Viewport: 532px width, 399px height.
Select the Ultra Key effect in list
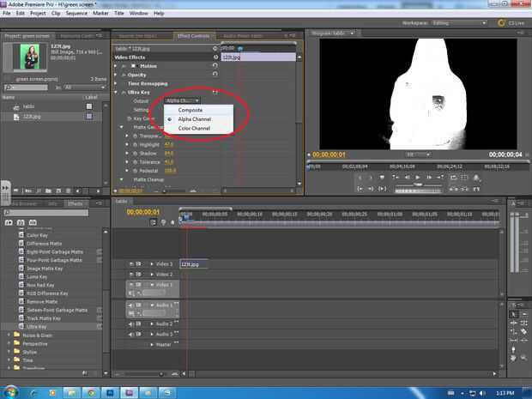coord(37,327)
